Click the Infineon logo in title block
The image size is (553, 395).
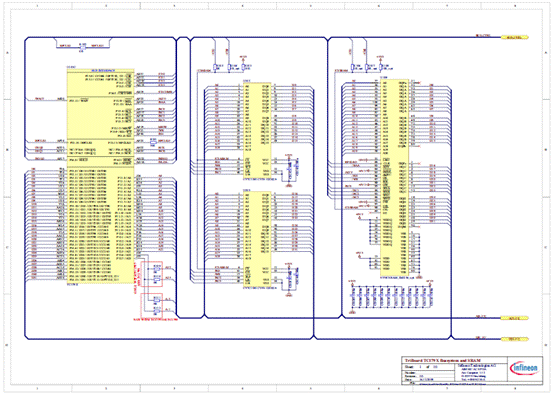click(x=524, y=368)
